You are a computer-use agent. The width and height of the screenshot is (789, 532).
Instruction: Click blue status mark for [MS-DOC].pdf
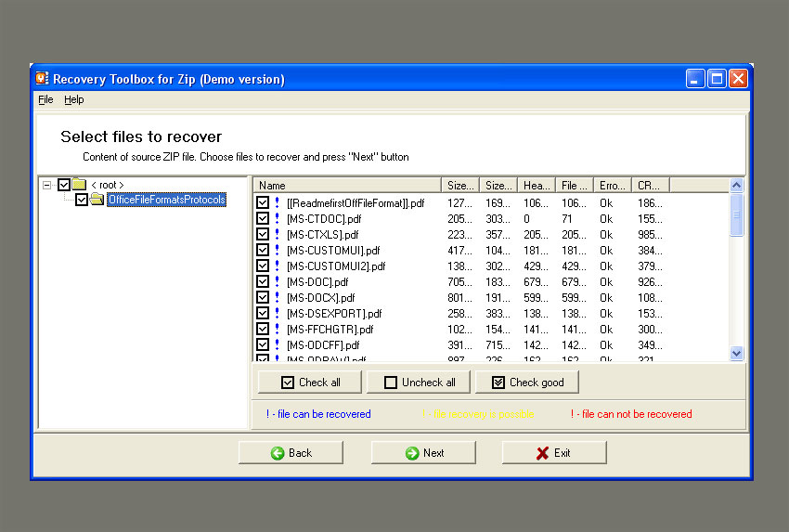[x=277, y=281]
